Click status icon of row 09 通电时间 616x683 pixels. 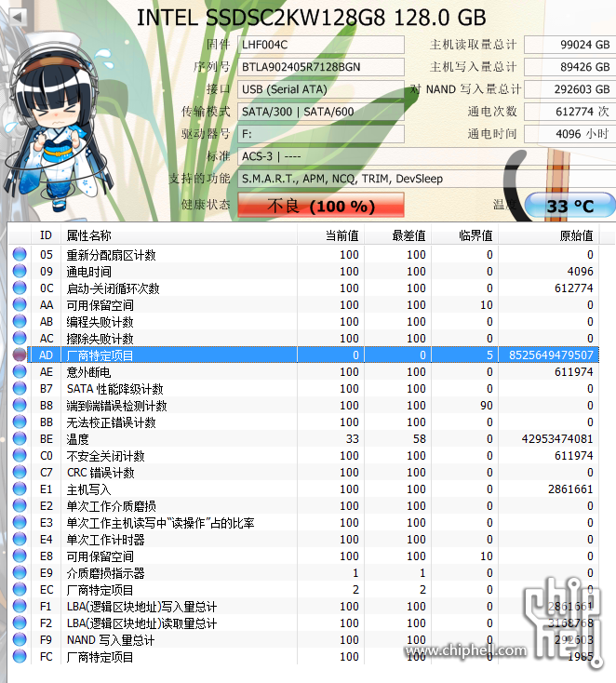pos(20,271)
